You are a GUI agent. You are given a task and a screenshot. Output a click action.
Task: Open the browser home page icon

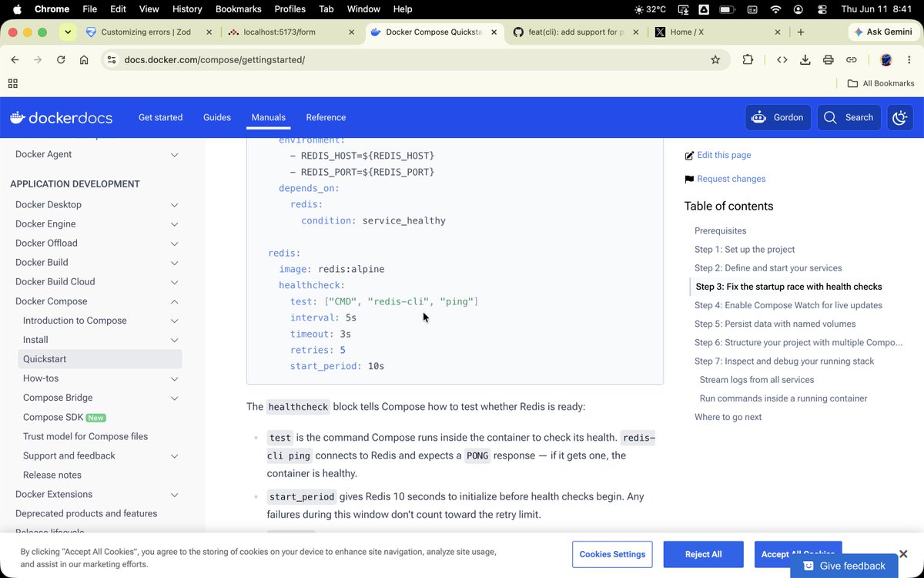pos(84,59)
